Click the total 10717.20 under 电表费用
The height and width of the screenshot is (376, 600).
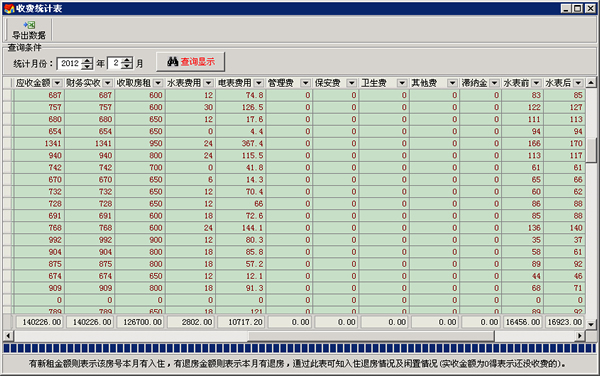241,322
